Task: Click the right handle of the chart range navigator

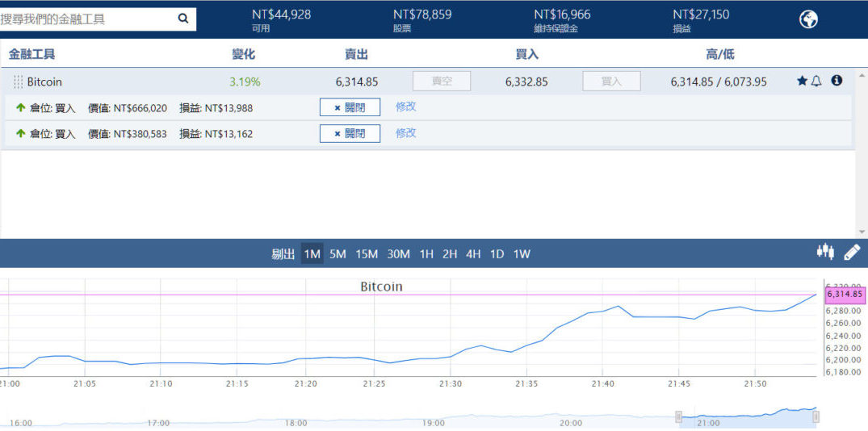Action: click(x=816, y=416)
